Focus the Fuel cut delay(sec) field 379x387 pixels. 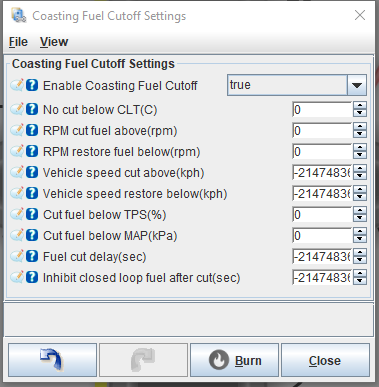[322, 256]
